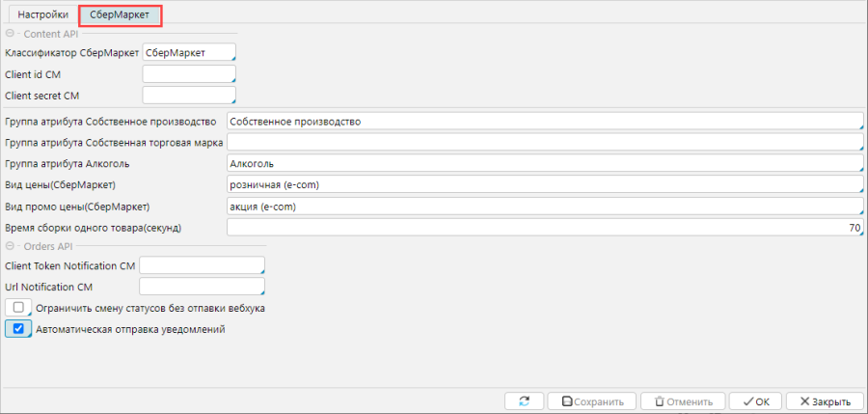Viewport: 868px width, 414px height.
Task: Click the Собственная торговая марка field
Action: tap(544, 142)
